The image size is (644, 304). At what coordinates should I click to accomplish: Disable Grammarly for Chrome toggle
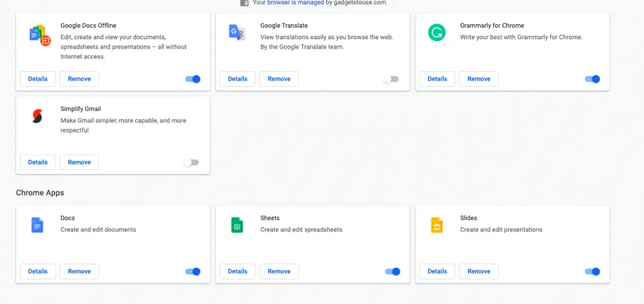tap(592, 79)
